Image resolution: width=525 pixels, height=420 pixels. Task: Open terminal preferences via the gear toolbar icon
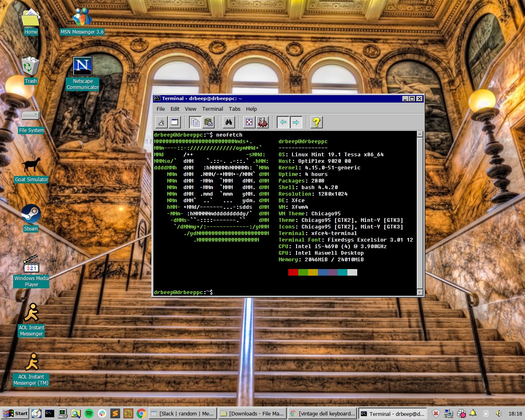(x=262, y=122)
